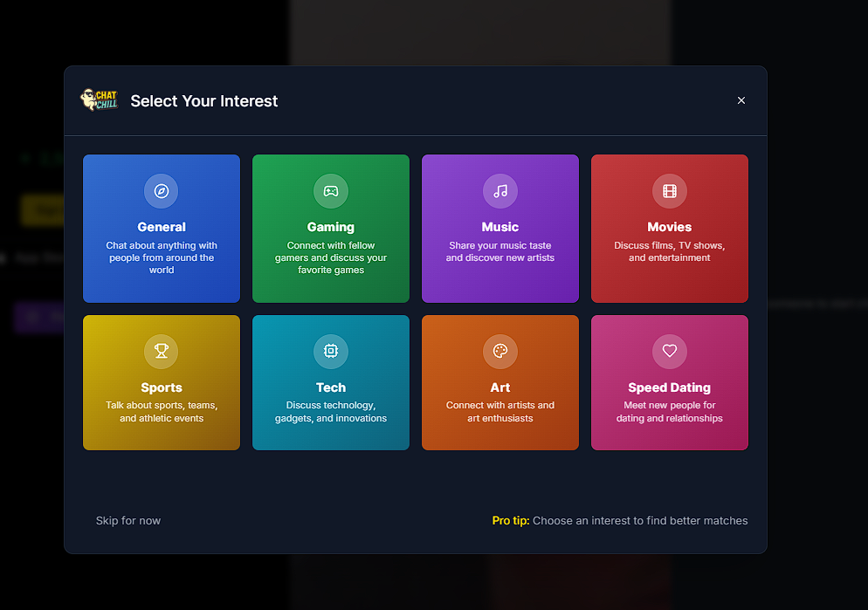This screenshot has height=610, width=868.
Task: Click the gamepad icon on the Gaming card
Action: (331, 191)
